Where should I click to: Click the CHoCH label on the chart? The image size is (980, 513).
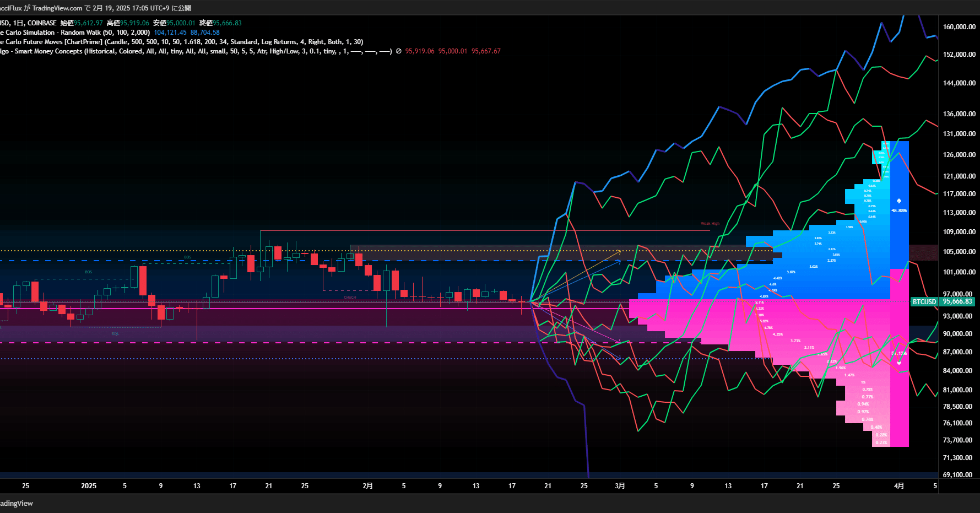(x=350, y=298)
